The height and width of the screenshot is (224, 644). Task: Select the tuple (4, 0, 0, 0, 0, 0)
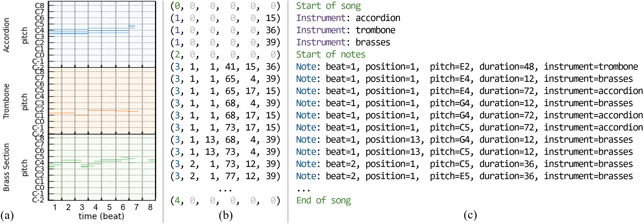click(x=225, y=200)
